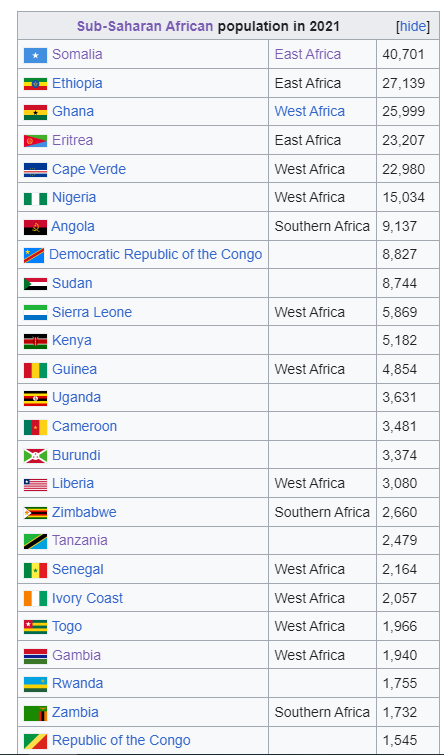
Task: Select the Cape Verde country link
Action: point(89,169)
